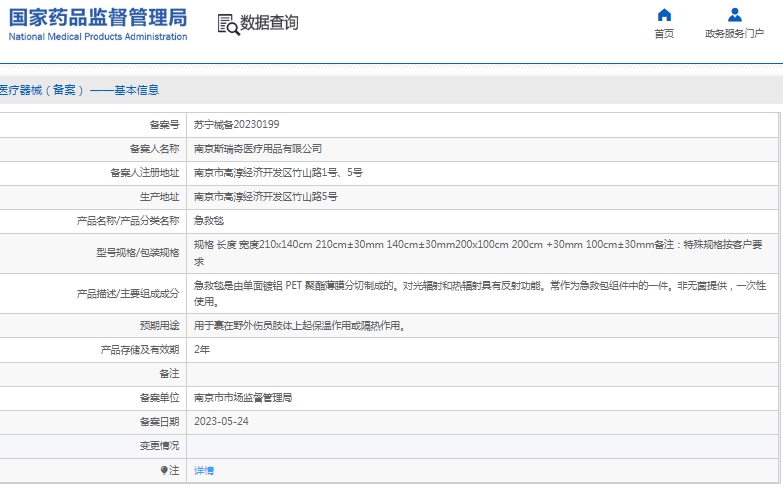Screen dimensions: 783x493
Task: Select product name 急救毯
Action: click(209, 221)
